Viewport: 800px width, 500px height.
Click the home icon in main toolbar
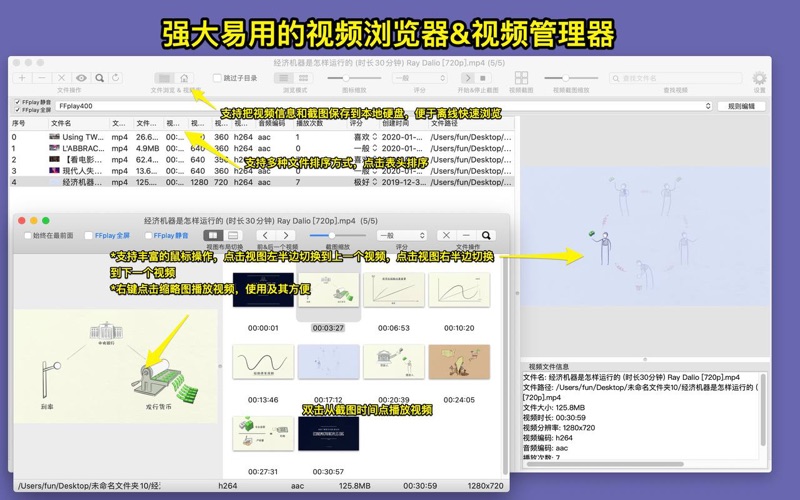click(x=184, y=78)
